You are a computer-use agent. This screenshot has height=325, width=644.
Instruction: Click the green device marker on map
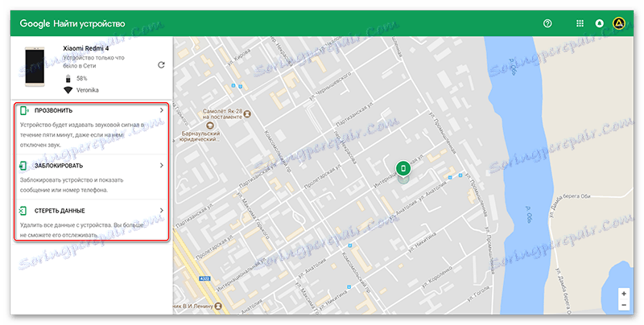pos(404,168)
